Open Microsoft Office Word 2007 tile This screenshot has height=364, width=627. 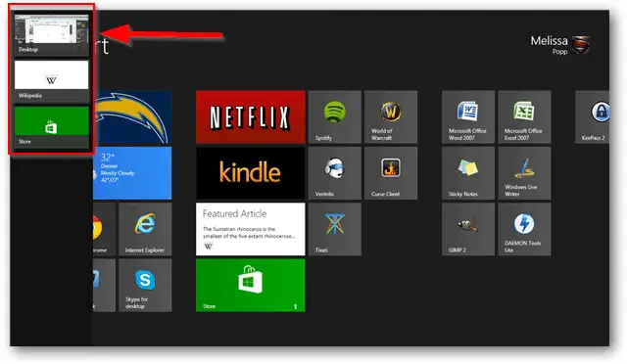coord(468,117)
